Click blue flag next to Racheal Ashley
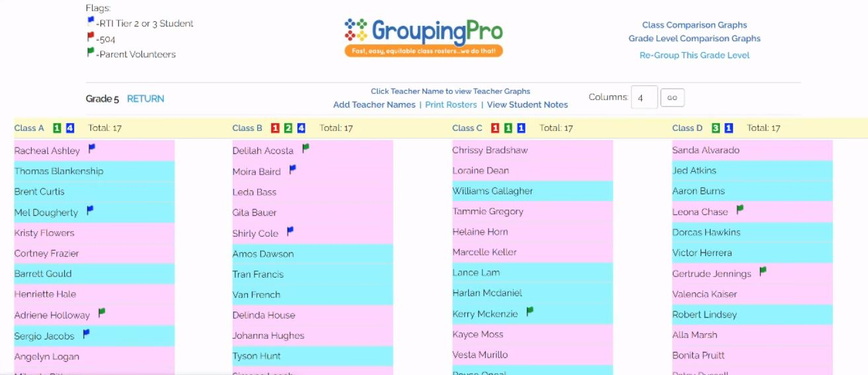The height and width of the screenshot is (375, 868). (x=92, y=149)
